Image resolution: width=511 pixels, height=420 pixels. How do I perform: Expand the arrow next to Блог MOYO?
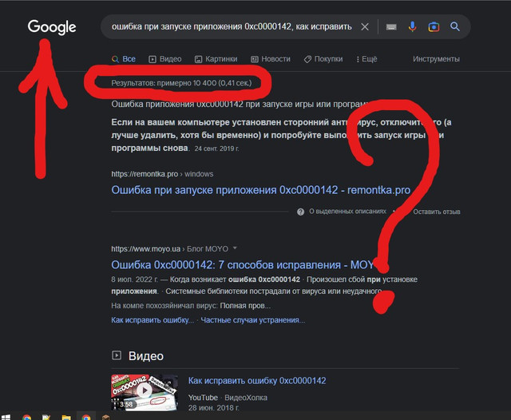coord(235,248)
